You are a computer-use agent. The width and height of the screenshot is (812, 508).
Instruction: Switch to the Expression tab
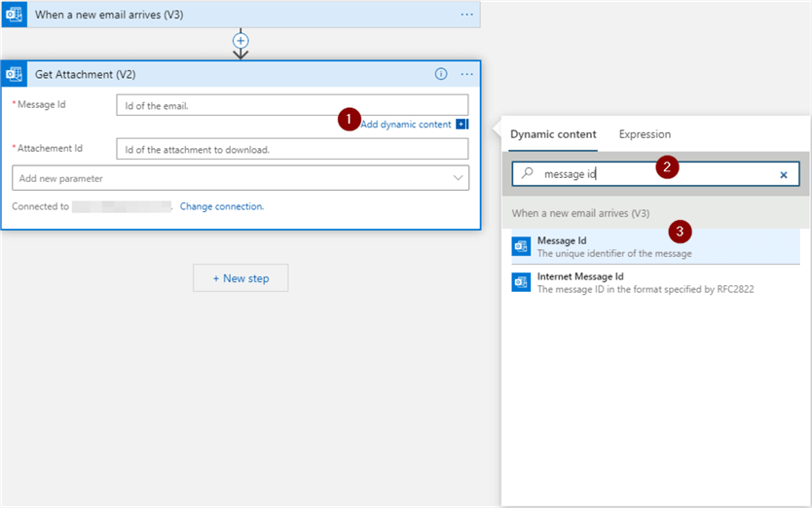[645, 134]
